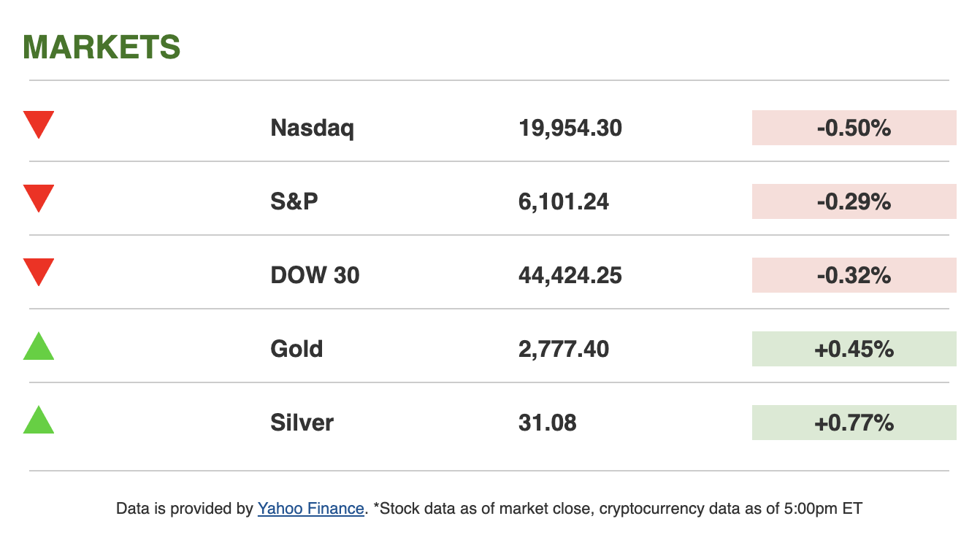Screen dimensions: 980x543
Task: Click the Nasdaq index name
Action: 312,128
